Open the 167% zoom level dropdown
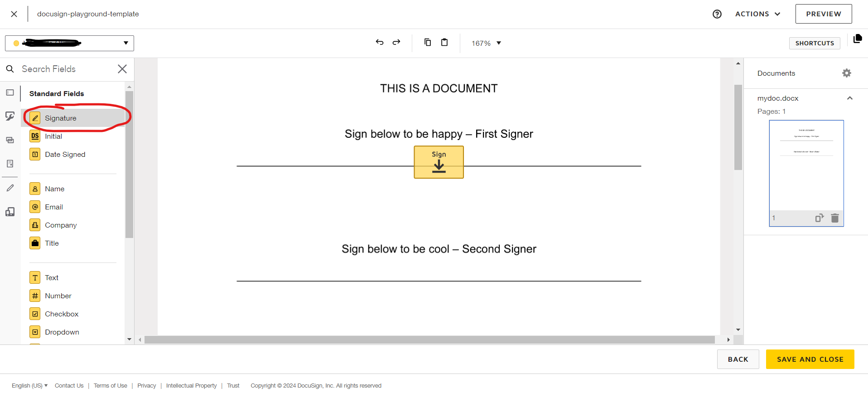 tap(486, 43)
